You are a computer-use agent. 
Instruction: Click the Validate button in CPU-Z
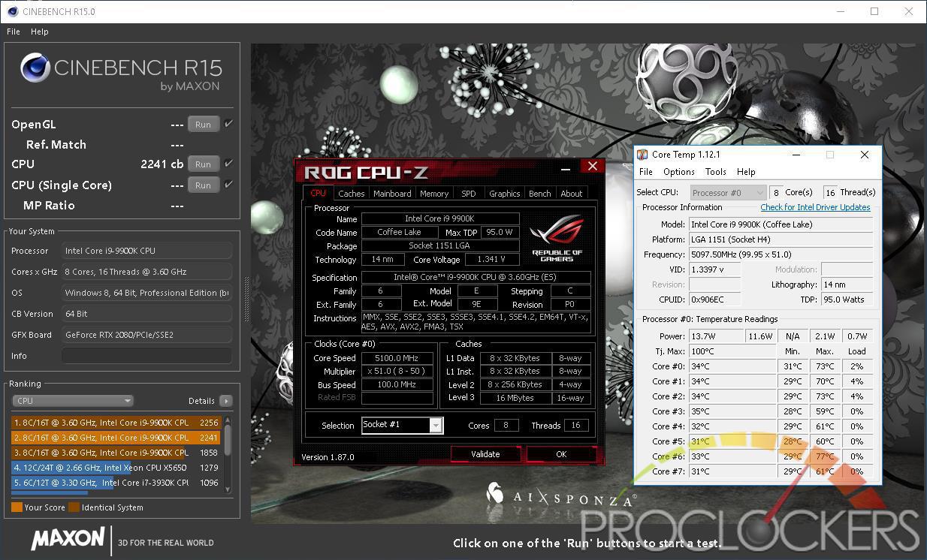(485, 454)
